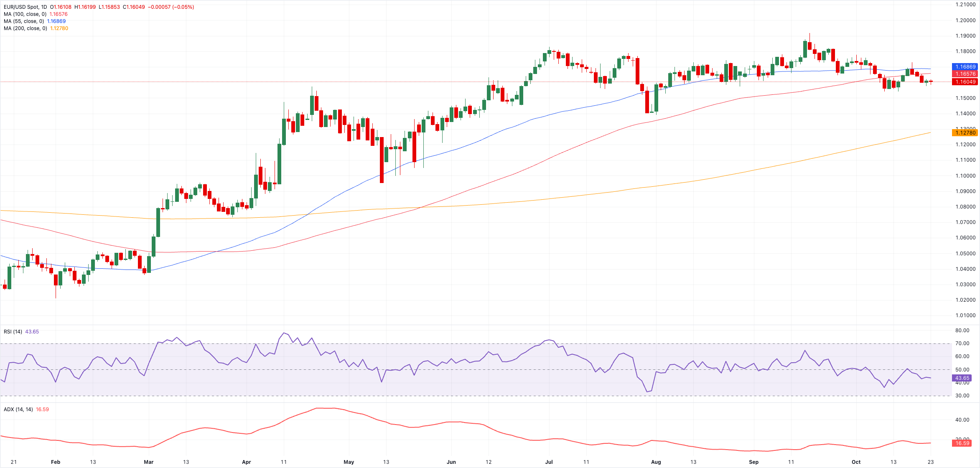This screenshot has height=468, width=980.
Task: Click the current price tag 1.16049
Action: point(965,82)
